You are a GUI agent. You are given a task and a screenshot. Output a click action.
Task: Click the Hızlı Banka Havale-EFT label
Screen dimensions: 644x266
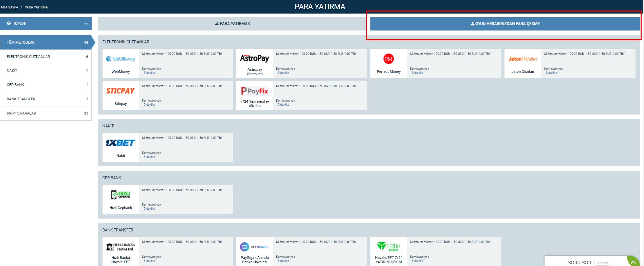pos(121,260)
